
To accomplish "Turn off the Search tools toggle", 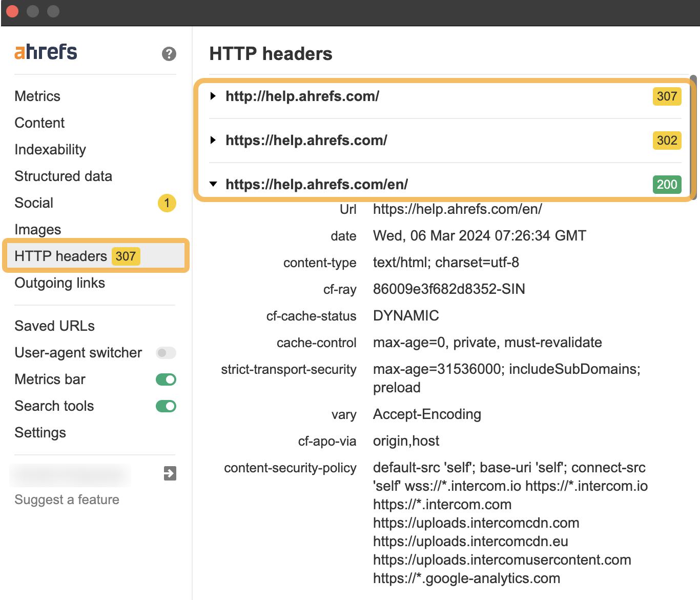I will tap(166, 406).
